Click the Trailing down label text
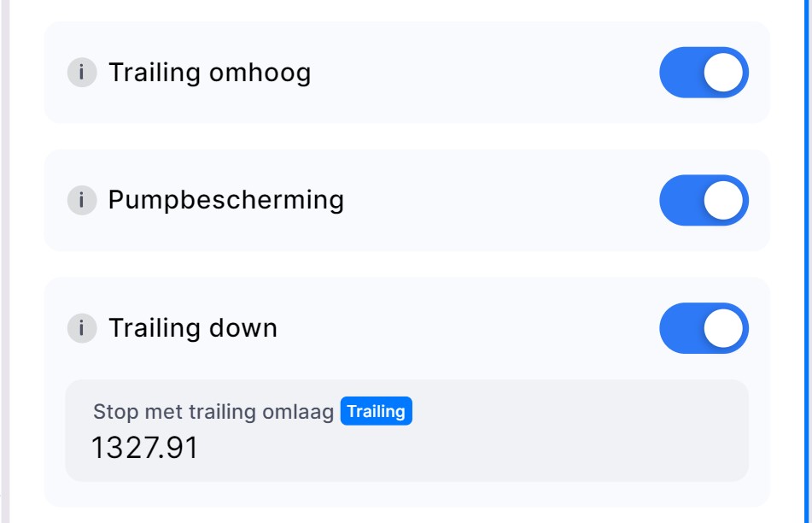This screenshot has height=523, width=812. click(x=192, y=328)
